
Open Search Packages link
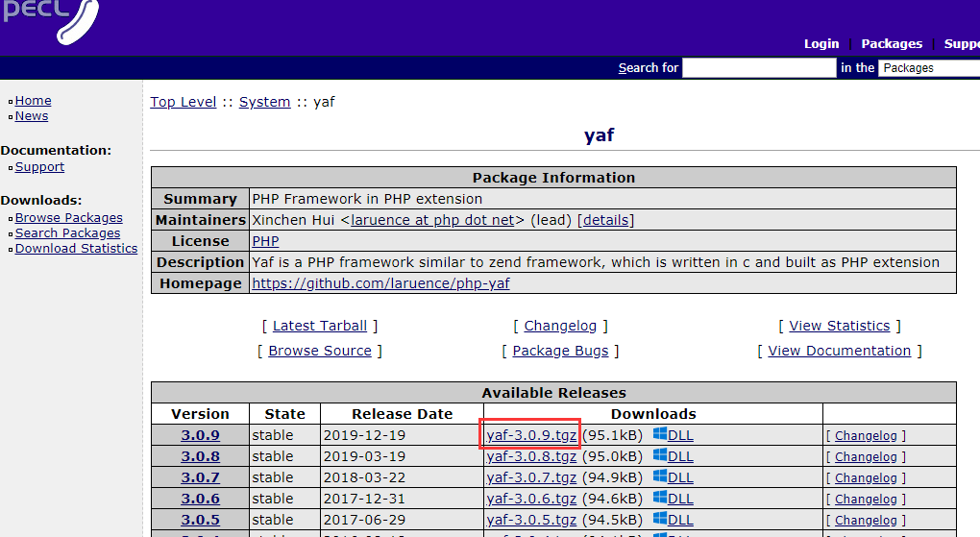click(x=67, y=233)
